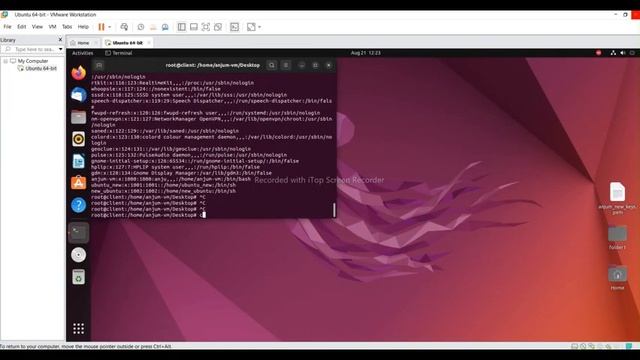
Task: Open the Help menu
Action: coord(83,27)
